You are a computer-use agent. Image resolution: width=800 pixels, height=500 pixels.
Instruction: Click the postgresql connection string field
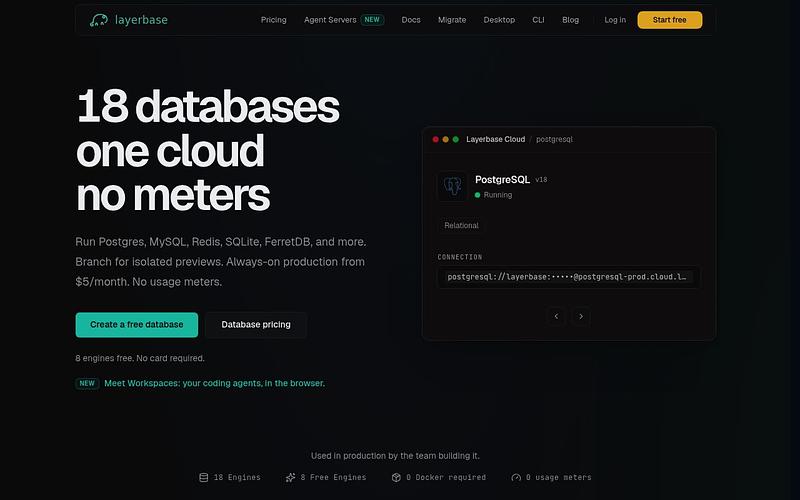(568, 277)
